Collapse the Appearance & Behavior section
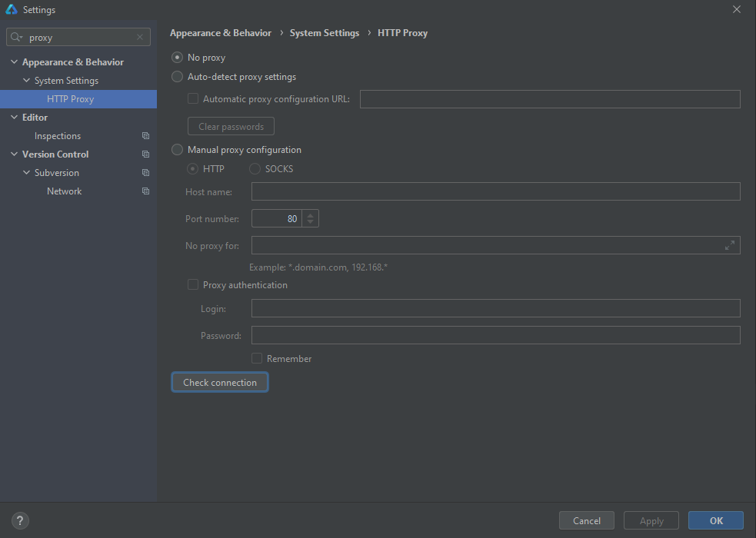The width and height of the screenshot is (756, 538). (14, 62)
